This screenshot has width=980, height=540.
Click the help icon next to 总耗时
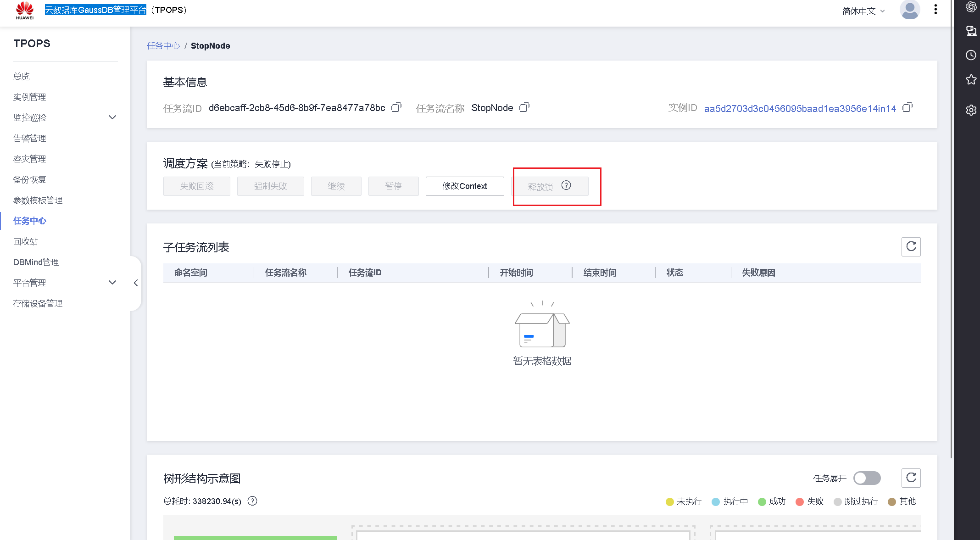252,501
